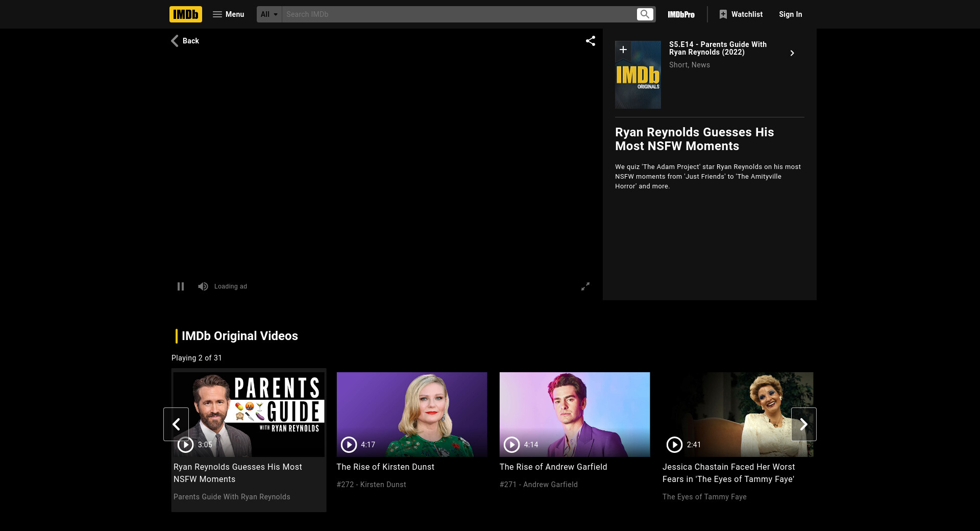Open the Watchlist page
The width and height of the screenshot is (980, 531).
coord(741,14)
